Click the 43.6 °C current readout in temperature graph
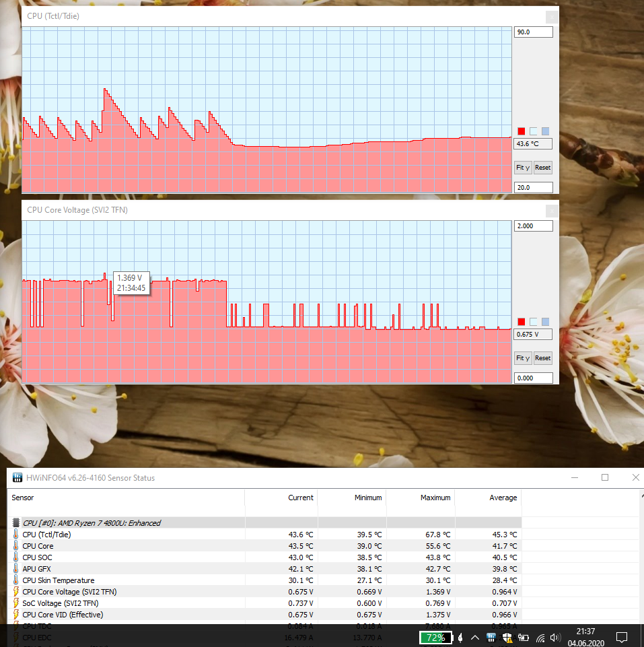644x647 pixels. [533, 143]
